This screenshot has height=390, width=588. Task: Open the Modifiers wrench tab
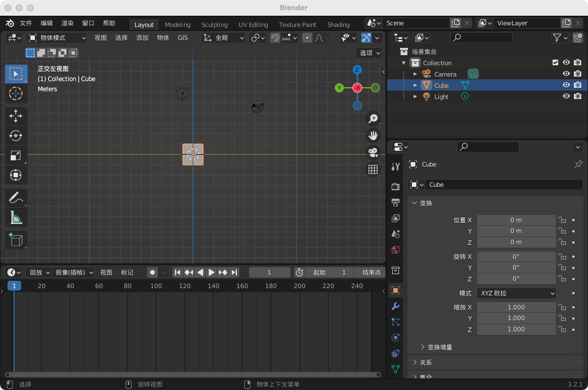pyautogui.click(x=395, y=306)
